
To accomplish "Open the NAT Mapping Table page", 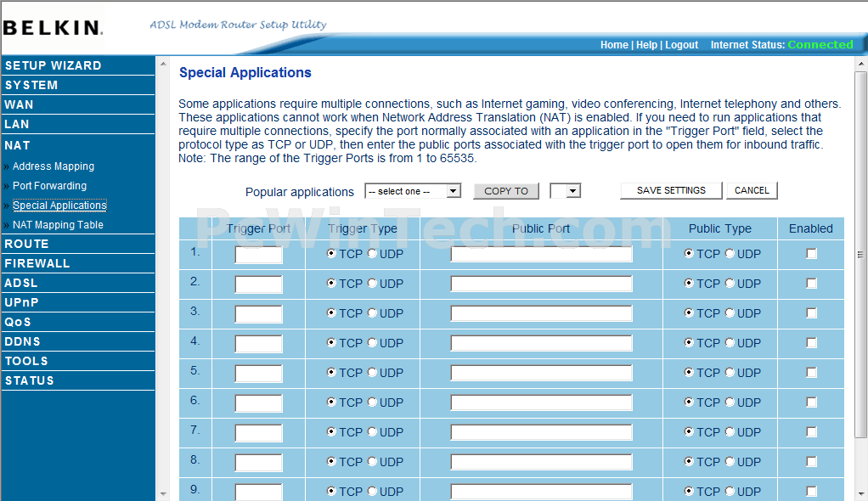I will click(58, 225).
